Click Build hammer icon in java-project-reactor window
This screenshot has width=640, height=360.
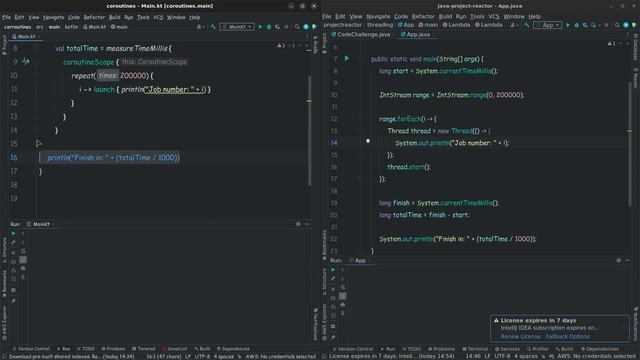(x=527, y=25)
